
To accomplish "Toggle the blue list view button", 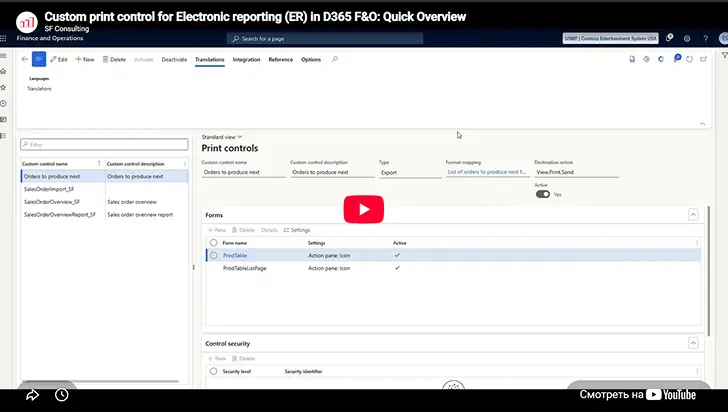I will pos(39,59).
